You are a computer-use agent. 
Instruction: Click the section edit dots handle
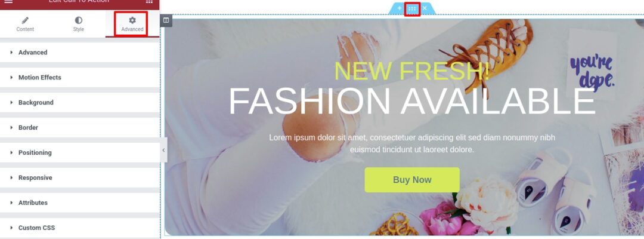[412, 8]
